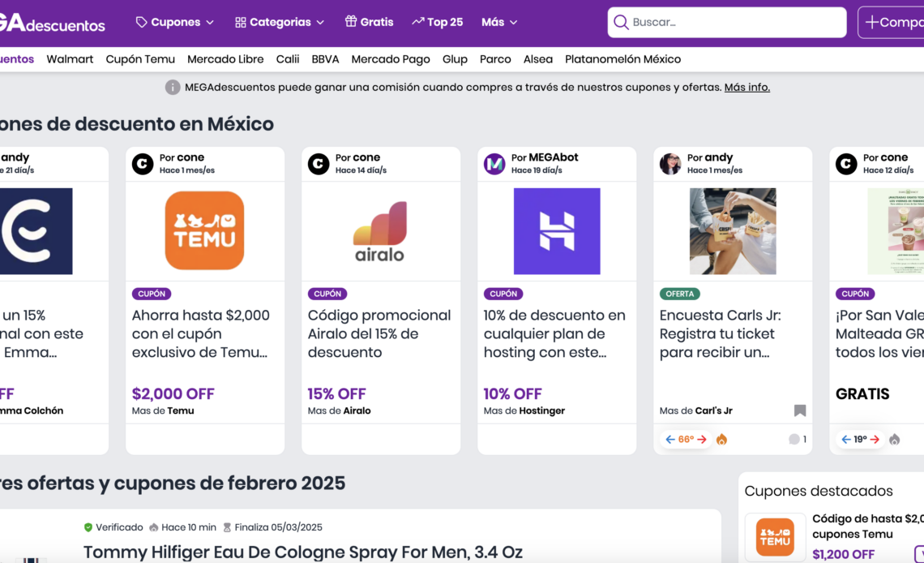Focus the Buscar search field
924x563 pixels.
tap(726, 23)
